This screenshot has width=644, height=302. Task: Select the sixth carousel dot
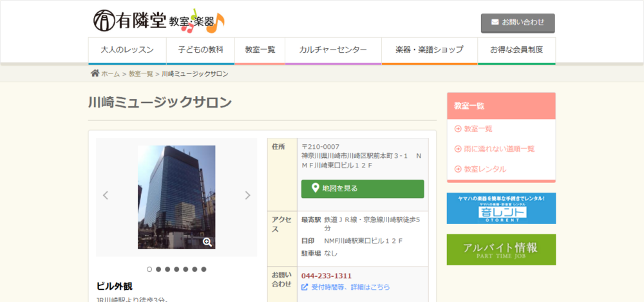click(194, 269)
